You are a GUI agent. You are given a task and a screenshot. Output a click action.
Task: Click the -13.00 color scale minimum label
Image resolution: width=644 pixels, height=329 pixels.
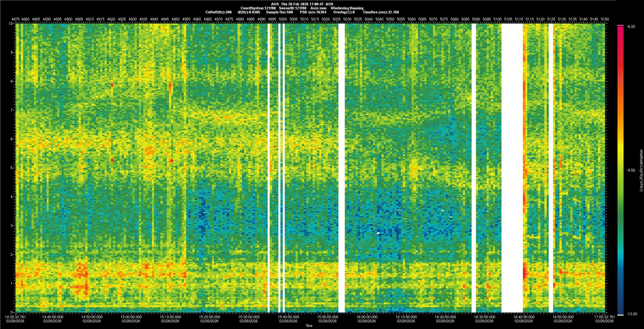pyautogui.click(x=631, y=314)
